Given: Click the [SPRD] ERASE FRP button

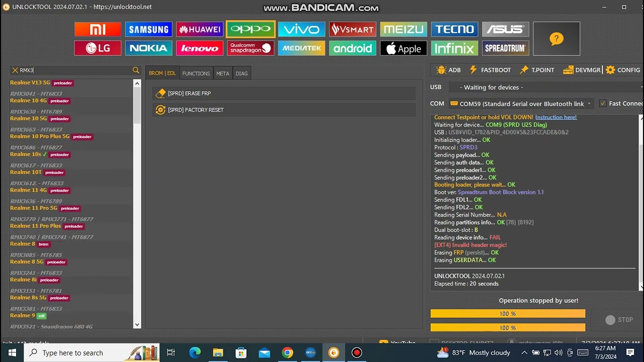Looking at the screenshot, I should (284, 93).
